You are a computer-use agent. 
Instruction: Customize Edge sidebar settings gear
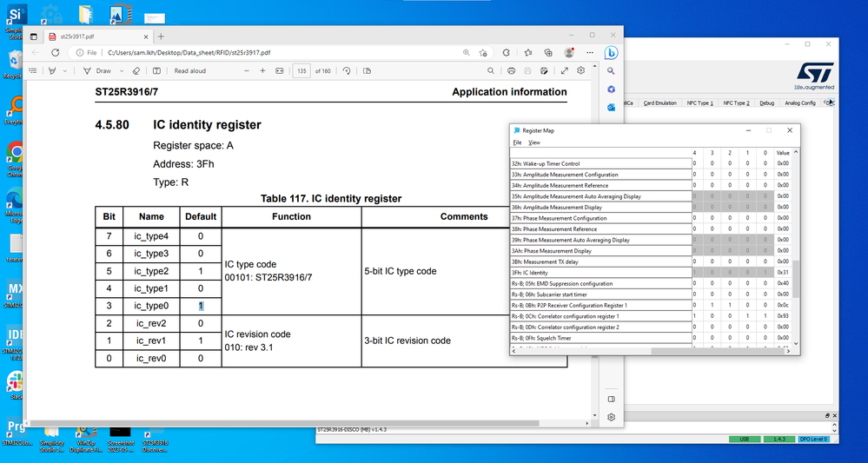click(x=611, y=417)
